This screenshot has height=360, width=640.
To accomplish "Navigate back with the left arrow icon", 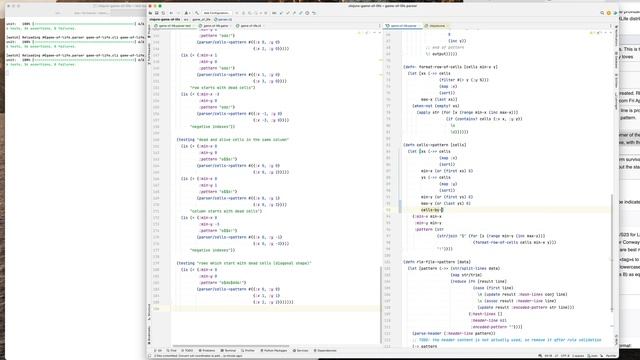I will [171, 13].
